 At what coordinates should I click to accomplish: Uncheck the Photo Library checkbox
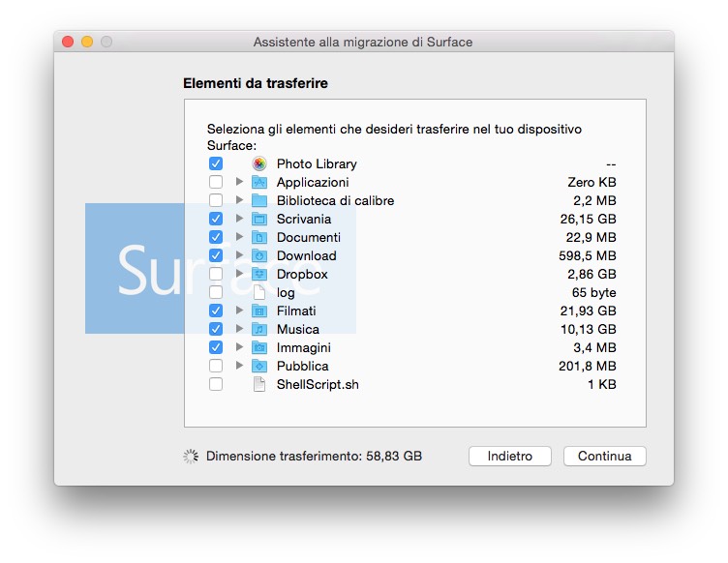click(x=216, y=163)
